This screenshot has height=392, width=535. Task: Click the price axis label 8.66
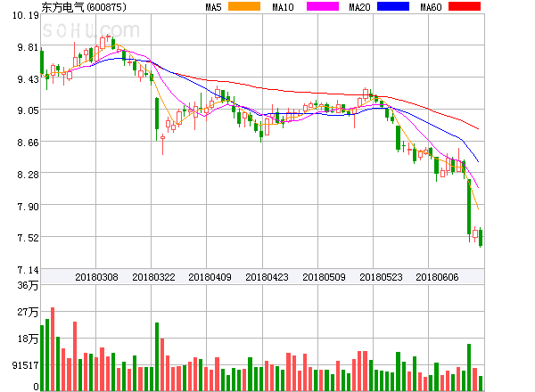point(28,143)
